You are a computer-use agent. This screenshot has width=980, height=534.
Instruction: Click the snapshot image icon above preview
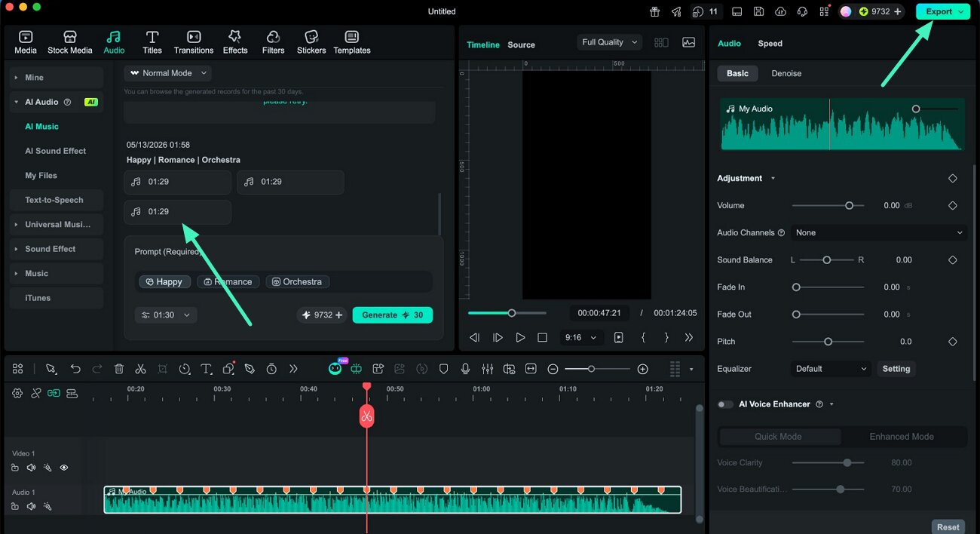[x=688, y=43]
